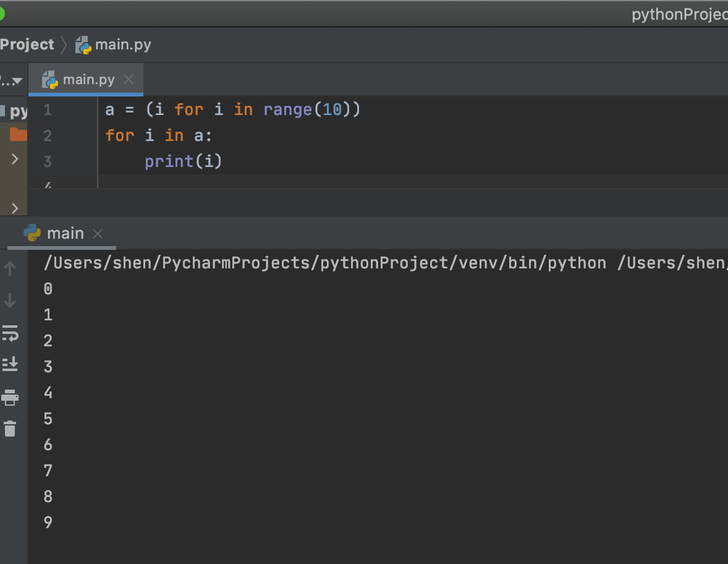
Task: Open the main.py editor tab
Action: pos(86,80)
